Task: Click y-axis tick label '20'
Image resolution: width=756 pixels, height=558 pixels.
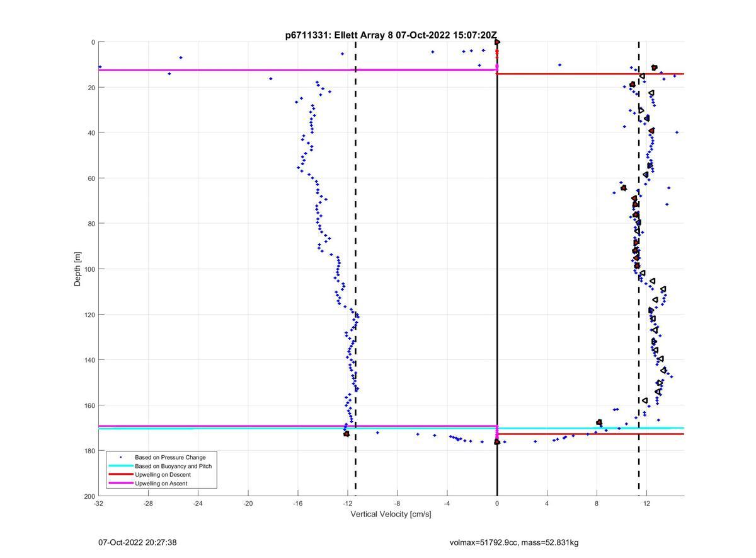Action: pyautogui.click(x=91, y=88)
